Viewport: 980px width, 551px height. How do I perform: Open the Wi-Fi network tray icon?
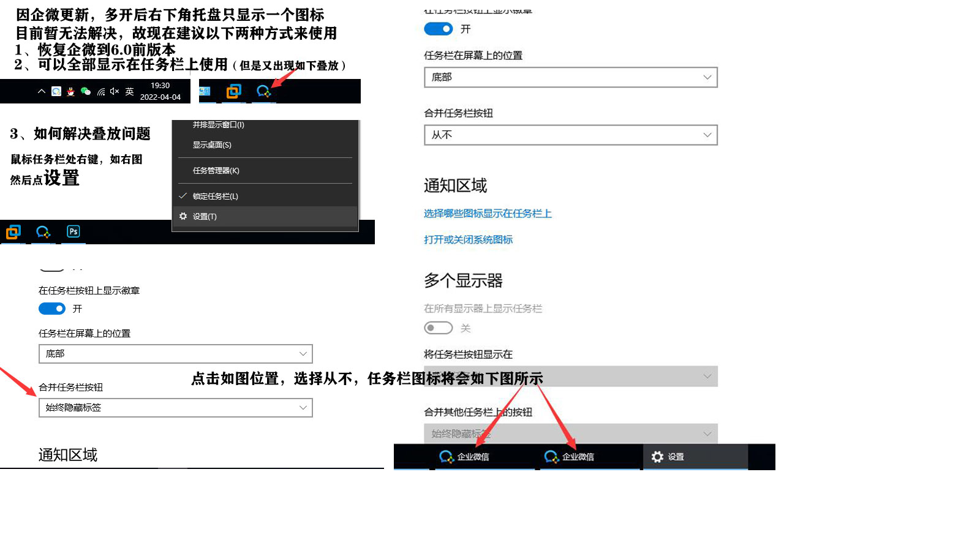[101, 91]
